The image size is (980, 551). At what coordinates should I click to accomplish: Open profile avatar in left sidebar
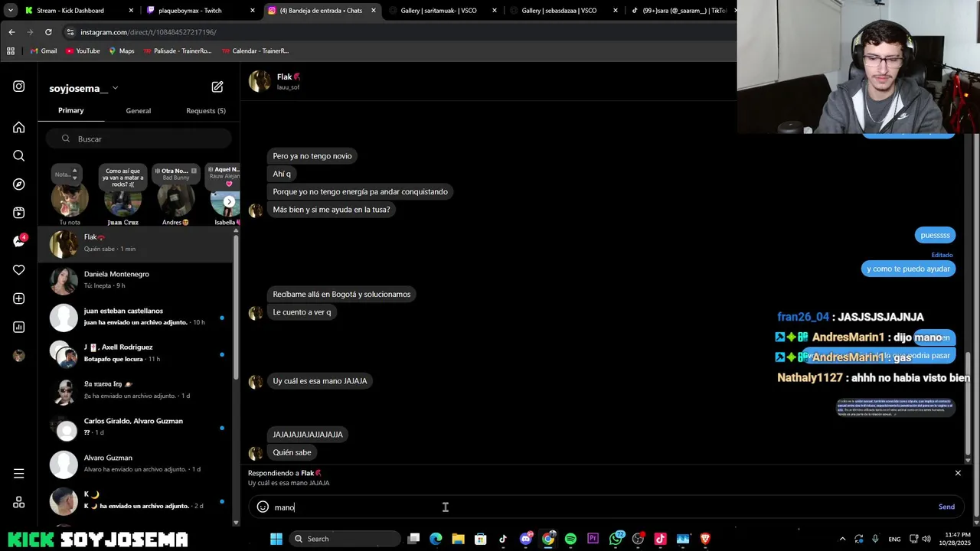coord(19,356)
